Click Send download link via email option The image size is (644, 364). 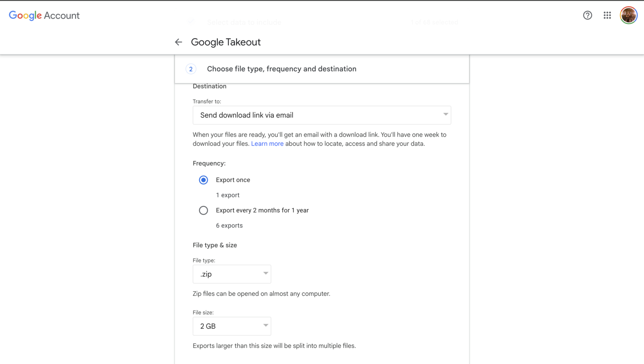(246, 115)
